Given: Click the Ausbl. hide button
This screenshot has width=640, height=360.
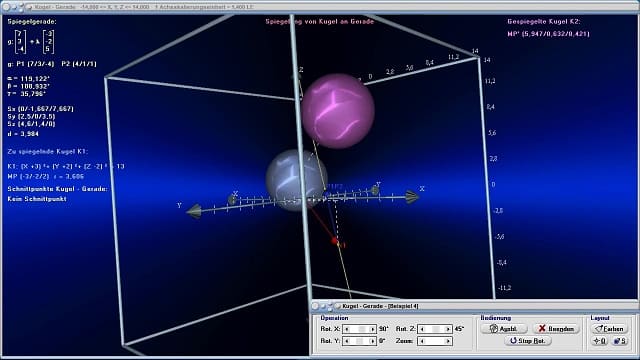Looking at the screenshot, I should pos(504,329).
